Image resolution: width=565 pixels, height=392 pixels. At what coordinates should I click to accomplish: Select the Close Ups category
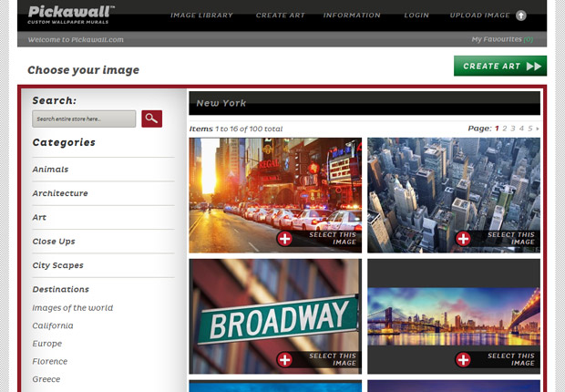(54, 242)
